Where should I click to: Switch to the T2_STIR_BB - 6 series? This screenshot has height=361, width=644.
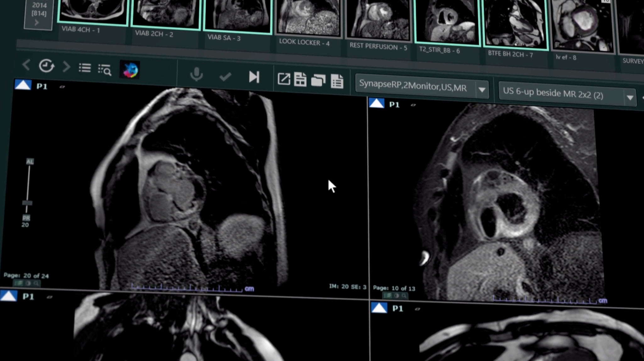(448, 22)
